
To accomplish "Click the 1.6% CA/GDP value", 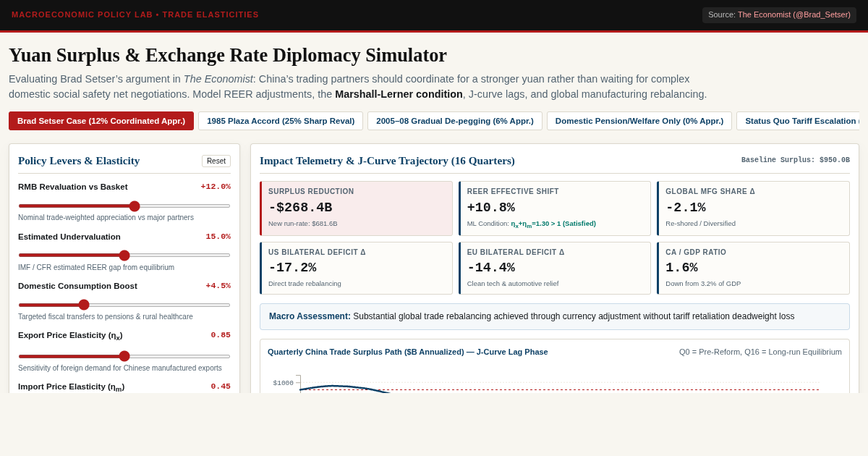I will coord(681,268).
